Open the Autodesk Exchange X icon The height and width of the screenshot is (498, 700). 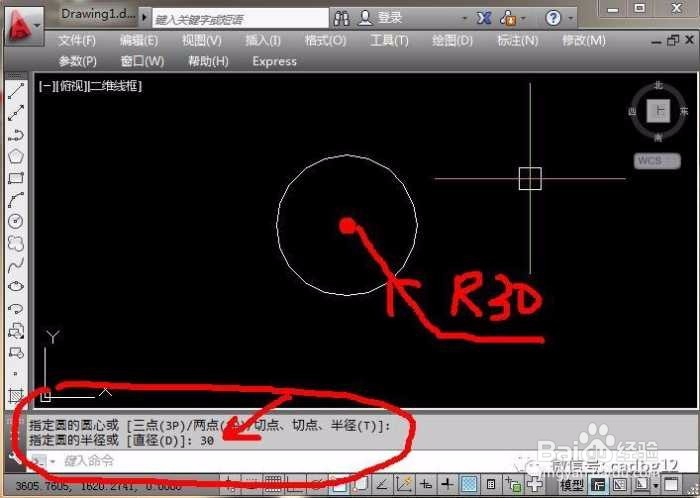[x=484, y=18]
